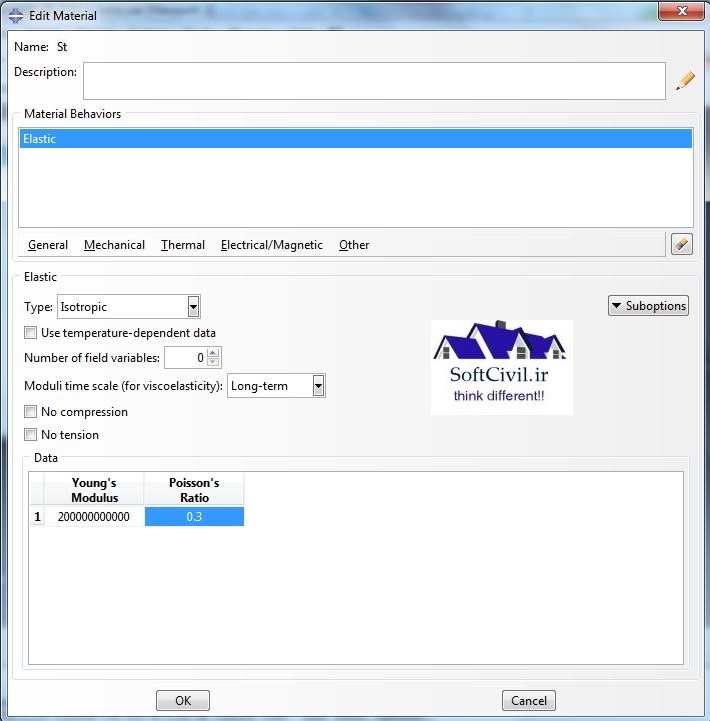Select the Young's Modulus value 200000000000

pyautogui.click(x=94, y=517)
